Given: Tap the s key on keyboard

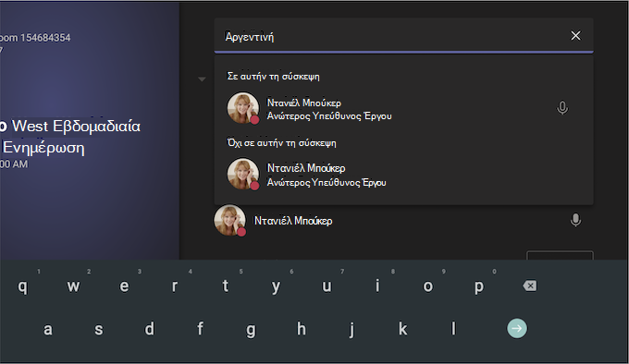Looking at the screenshot, I should pyautogui.click(x=99, y=329).
